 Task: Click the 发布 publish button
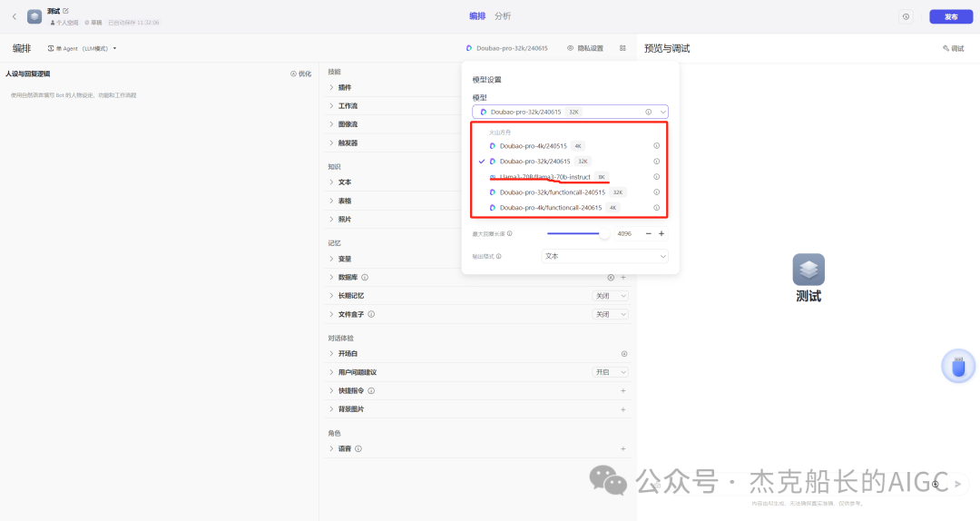[951, 17]
